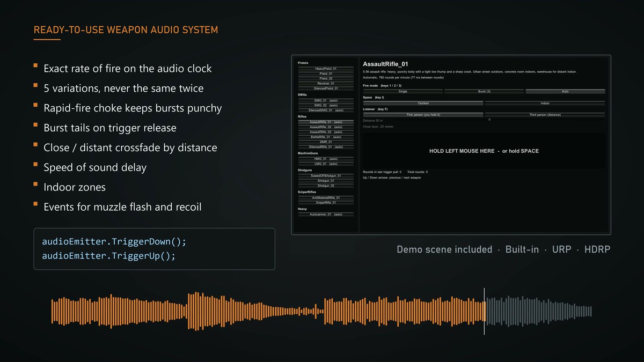The height and width of the screenshot is (362, 644).
Task: Enable Auto fire mode
Action: [x=565, y=92]
